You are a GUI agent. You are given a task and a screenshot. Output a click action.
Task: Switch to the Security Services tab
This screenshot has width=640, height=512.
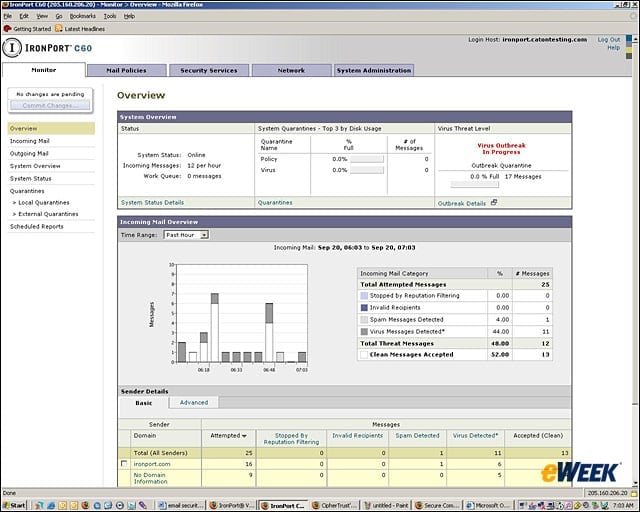(x=209, y=70)
